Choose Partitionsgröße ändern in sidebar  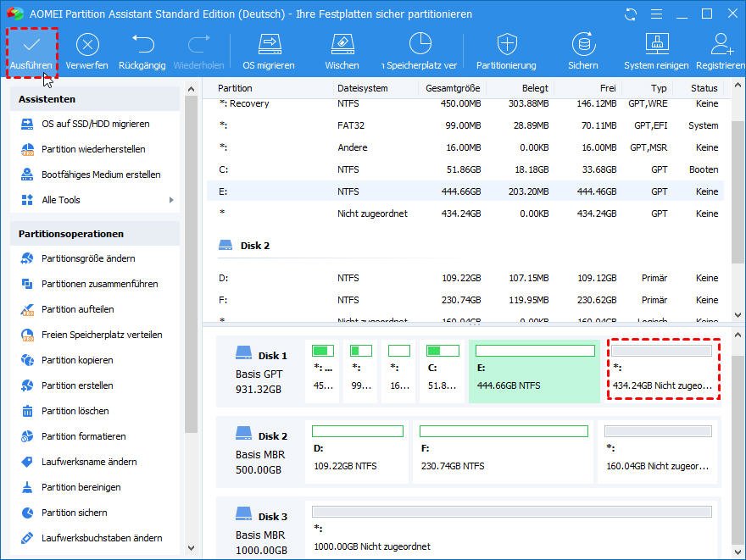click(88, 258)
